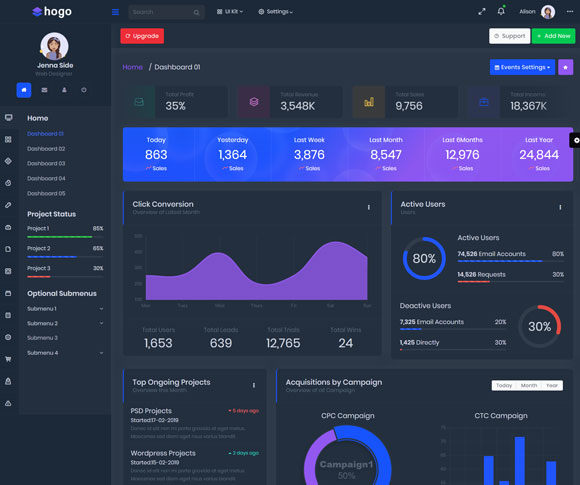Switch campaign view to Year
580x485 pixels.
coord(552,385)
